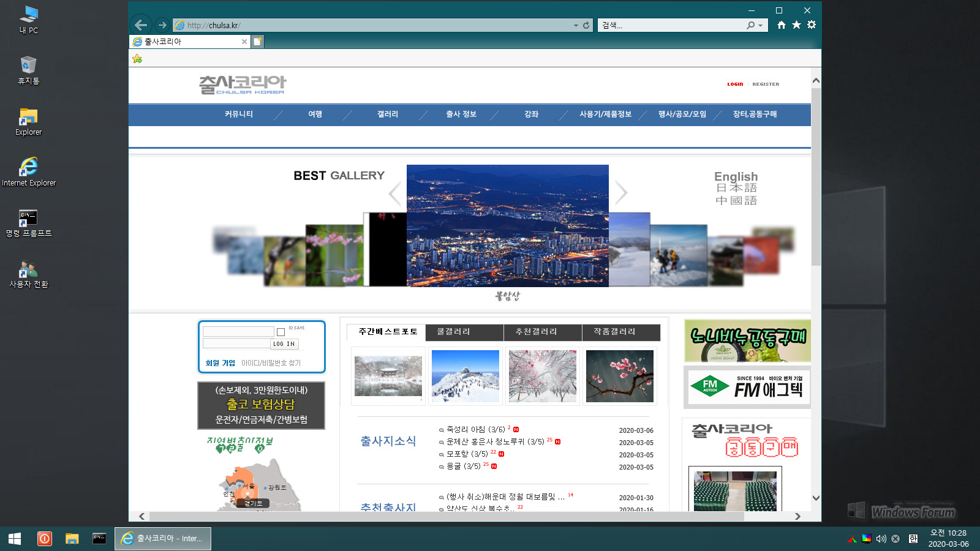This screenshot has width=980, height=551.
Task: Go back using the browser back arrow
Action: [x=141, y=25]
